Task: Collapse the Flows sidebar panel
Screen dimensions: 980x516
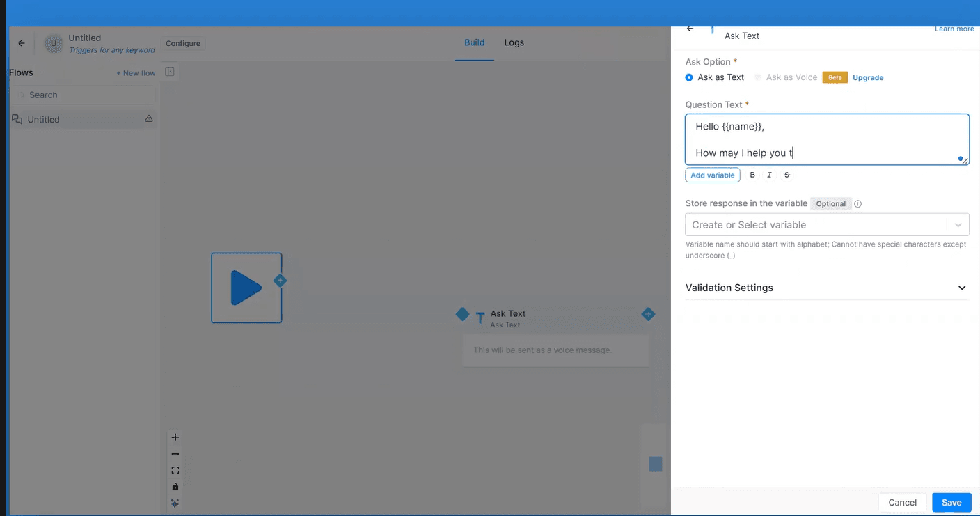Action: (169, 72)
